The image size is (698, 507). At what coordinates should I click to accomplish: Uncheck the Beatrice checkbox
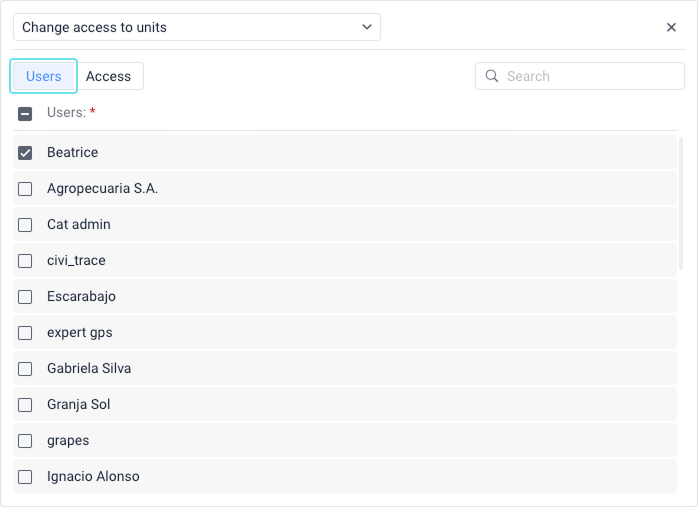point(25,153)
